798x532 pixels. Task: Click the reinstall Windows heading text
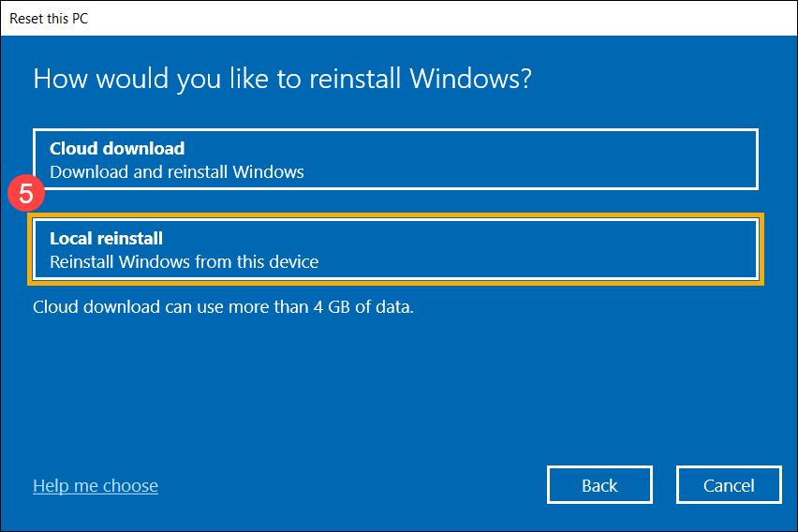click(282, 79)
